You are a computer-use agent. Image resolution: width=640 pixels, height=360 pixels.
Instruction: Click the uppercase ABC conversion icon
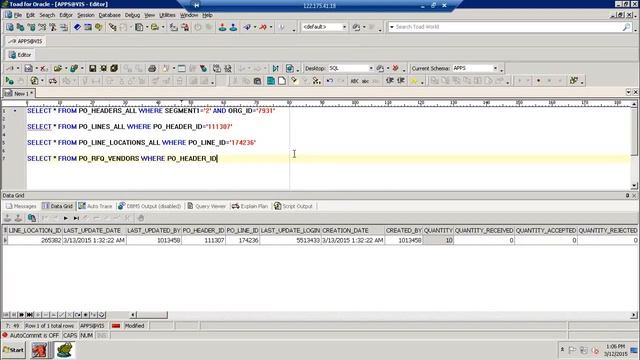click(354, 81)
